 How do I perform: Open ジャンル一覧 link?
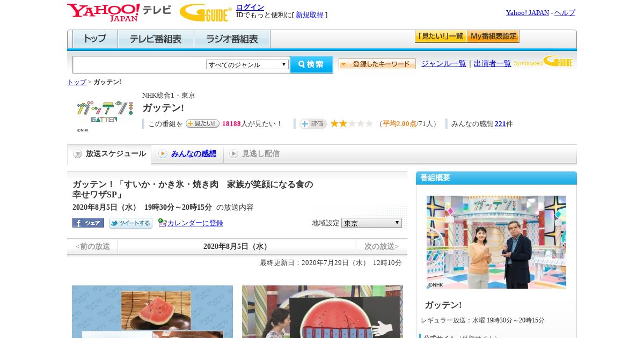click(x=444, y=63)
